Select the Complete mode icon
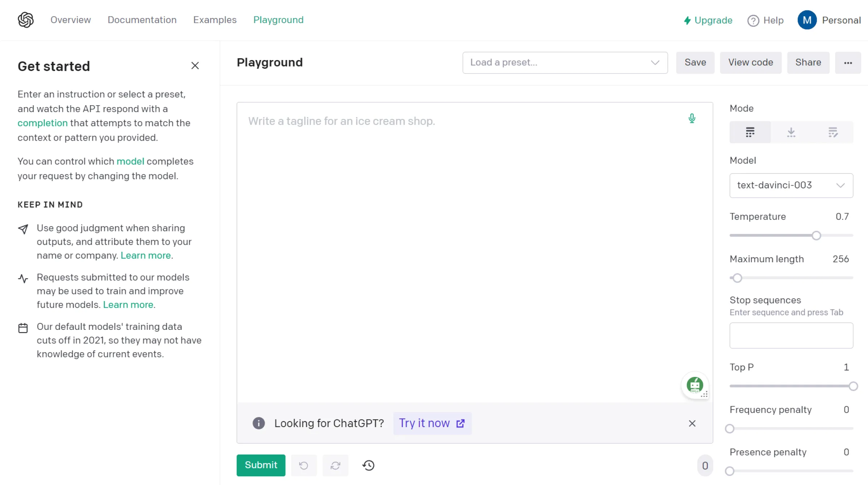This screenshot has height=485, width=868. click(750, 132)
